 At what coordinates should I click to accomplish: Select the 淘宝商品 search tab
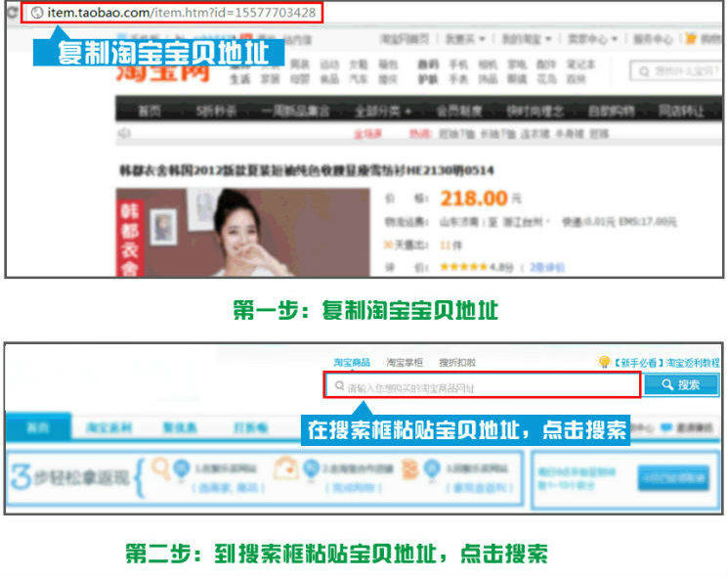click(x=352, y=362)
